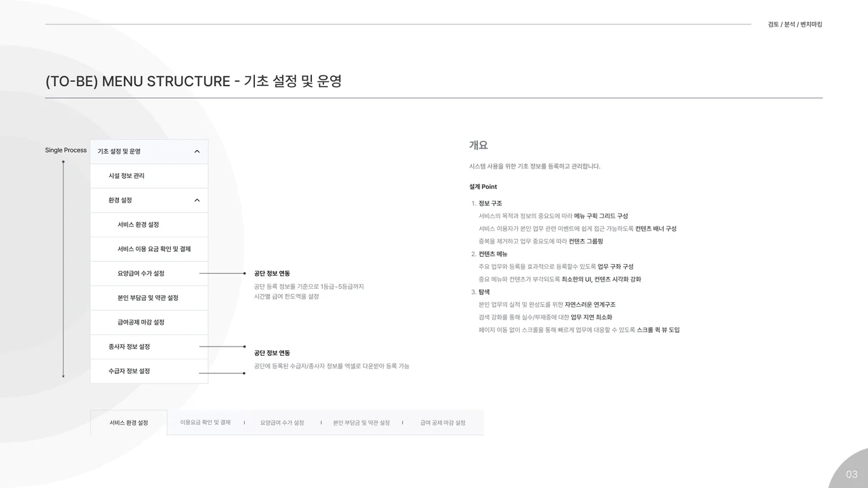Image resolution: width=868 pixels, height=488 pixels.
Task: Switch to the 본인 부담금 및 약관 설정 tab
Action: tap(361, 422)
